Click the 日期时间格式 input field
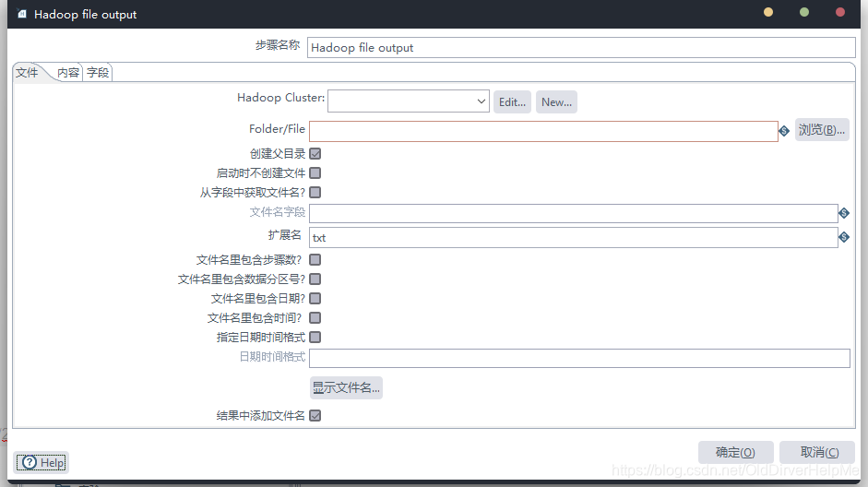This screenshot has width=868, height=487. click(579, 358)
